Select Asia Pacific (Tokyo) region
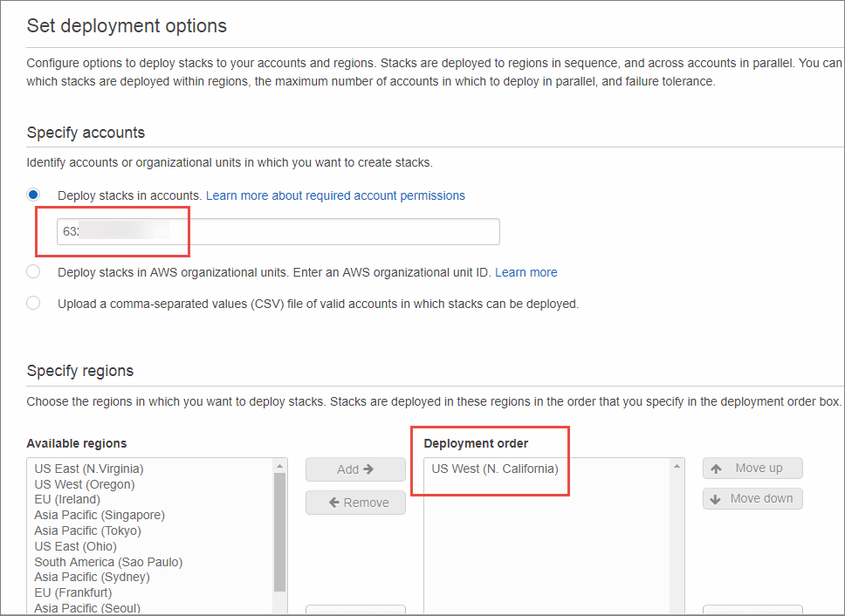The height and width of the screenshot is (616, 845). (87, 530)
